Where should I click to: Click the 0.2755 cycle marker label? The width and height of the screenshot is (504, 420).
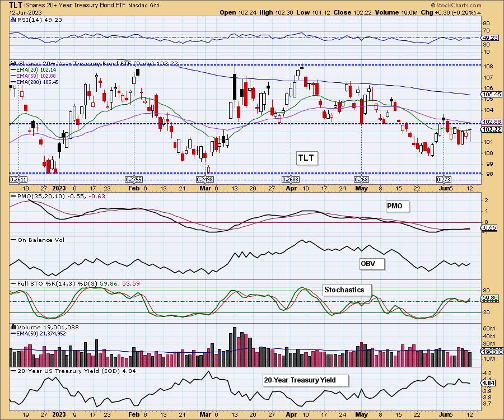134,180
